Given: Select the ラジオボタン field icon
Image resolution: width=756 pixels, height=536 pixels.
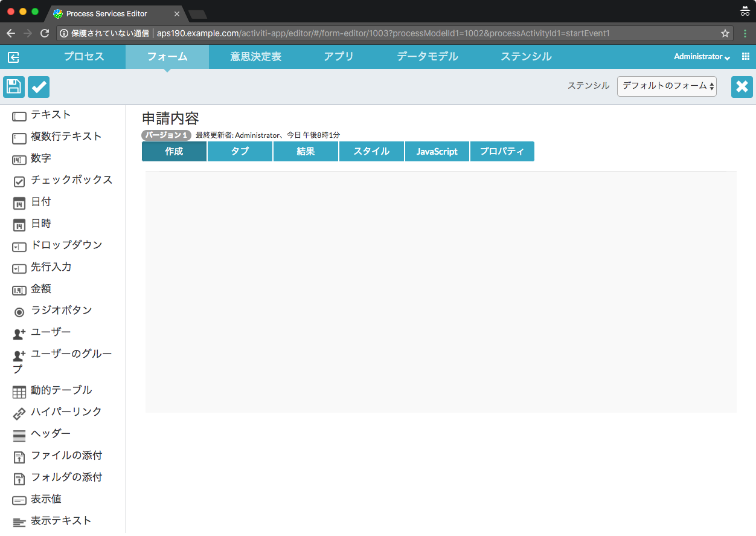Looking at the screenshot, I should click(19, 312).
